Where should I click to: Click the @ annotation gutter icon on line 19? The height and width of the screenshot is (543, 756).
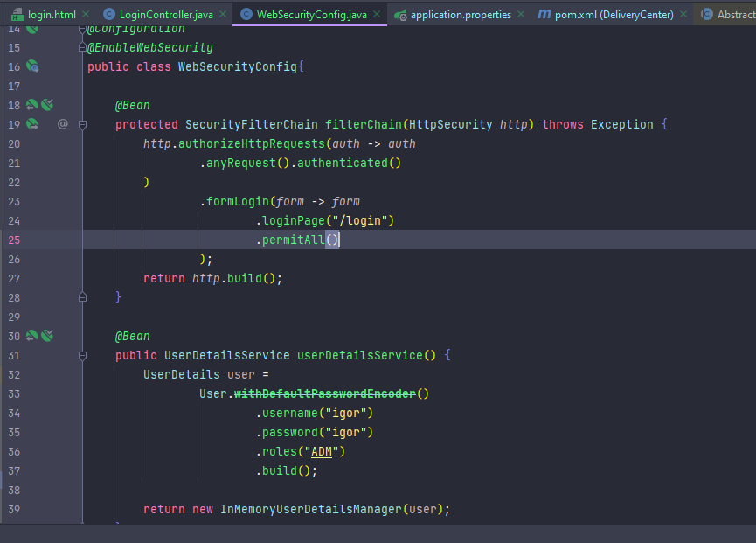tap(63, 124)
